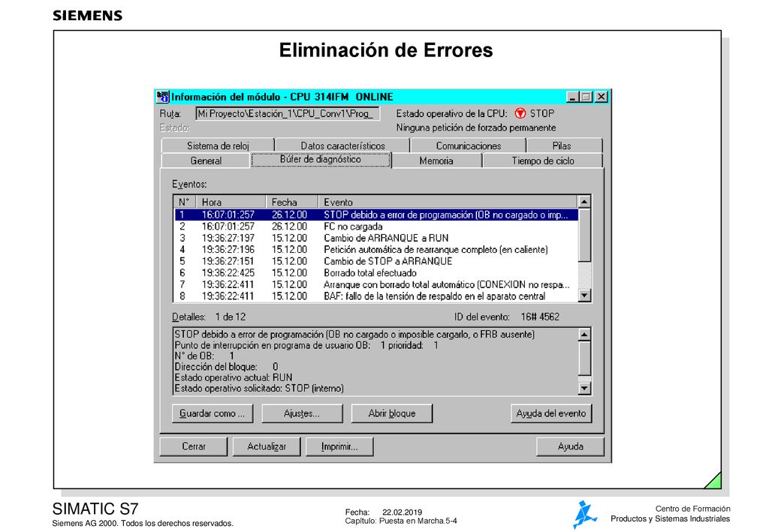Select event 2 FC no cargada
This screenshot has height=532, width=769.
click(x=376, y=227)
